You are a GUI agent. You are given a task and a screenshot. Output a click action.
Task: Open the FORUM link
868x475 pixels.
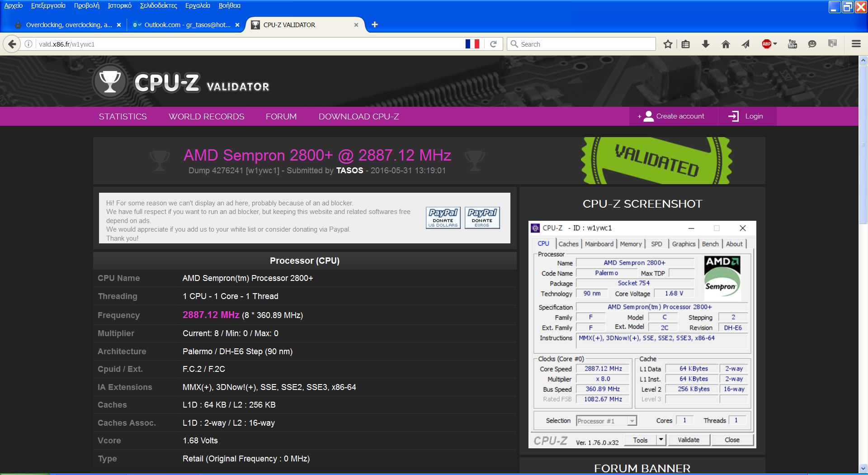281,116
